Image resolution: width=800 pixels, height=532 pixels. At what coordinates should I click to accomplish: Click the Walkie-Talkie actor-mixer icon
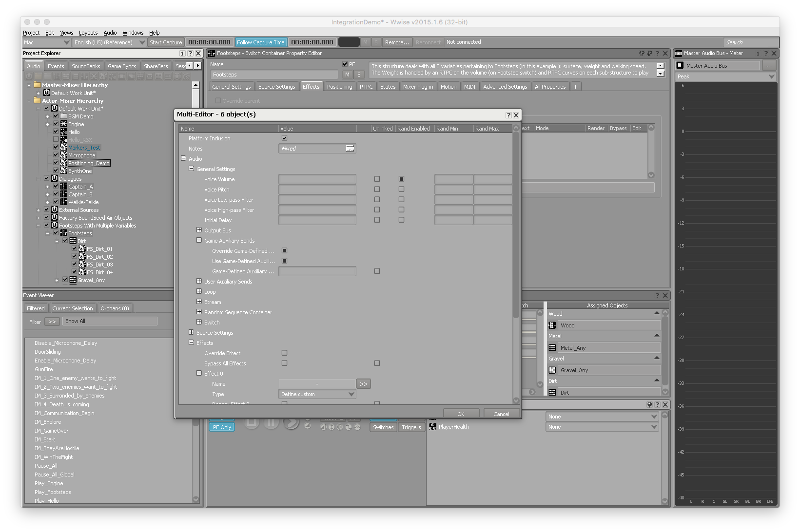tap(63, 202)
